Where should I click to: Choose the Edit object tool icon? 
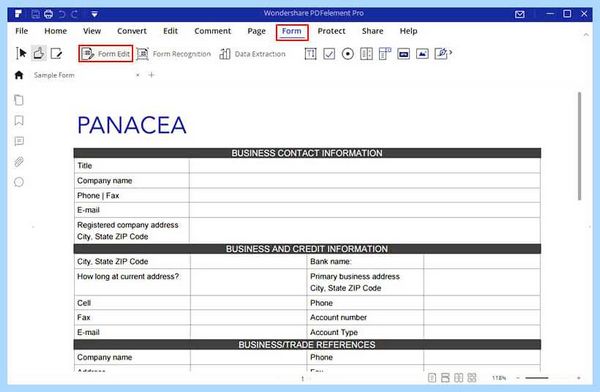(56, 53)
